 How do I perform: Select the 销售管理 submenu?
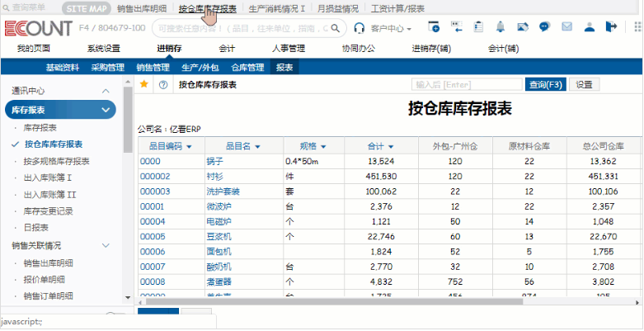[x=153, y=68]
